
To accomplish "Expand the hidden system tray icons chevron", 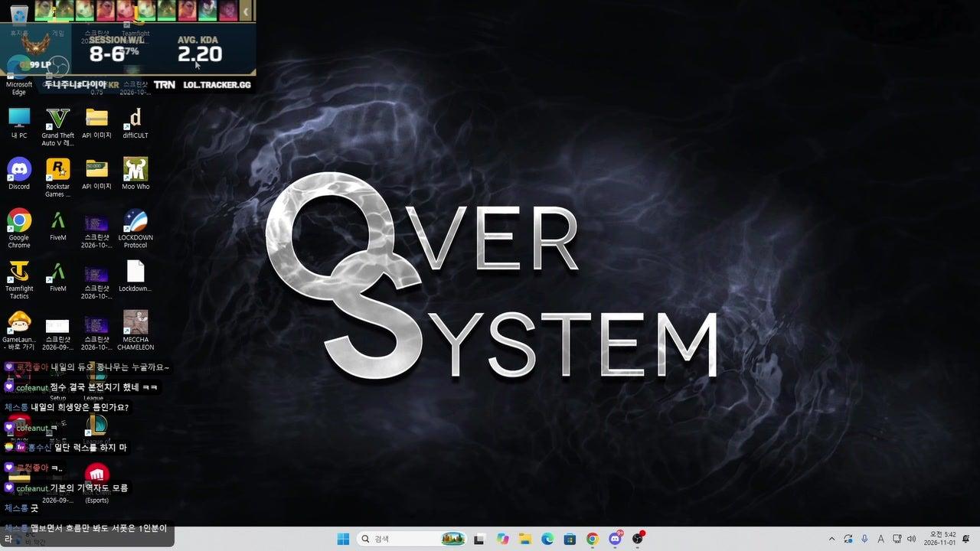I will coord(832,539).
